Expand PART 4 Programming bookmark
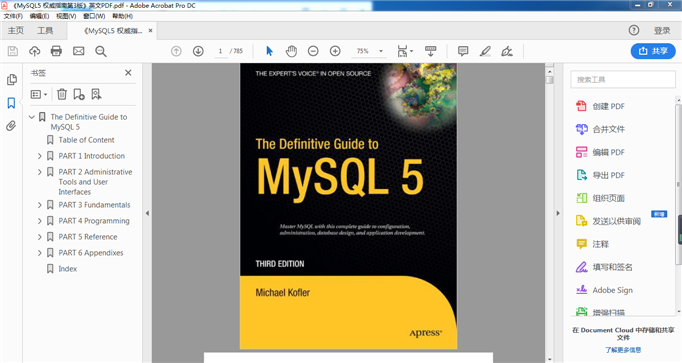 [40, 221]
